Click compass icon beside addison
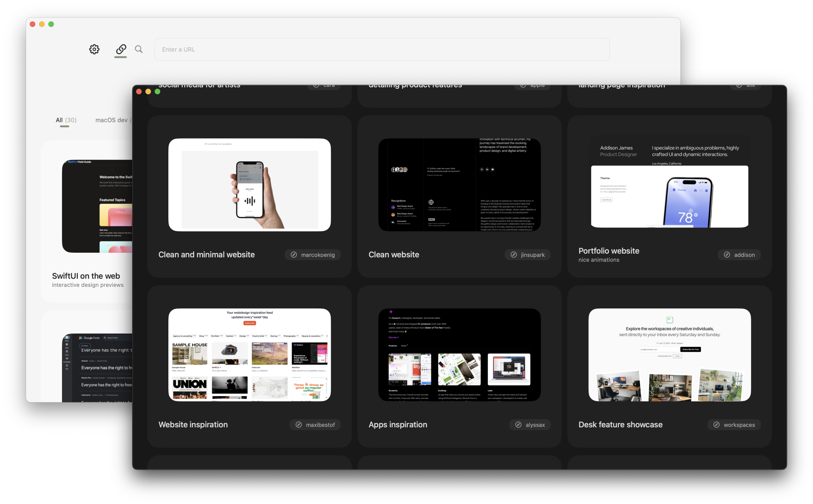This screenshot has height=504, width=813. pyautogui.click(x=727, y=255)
